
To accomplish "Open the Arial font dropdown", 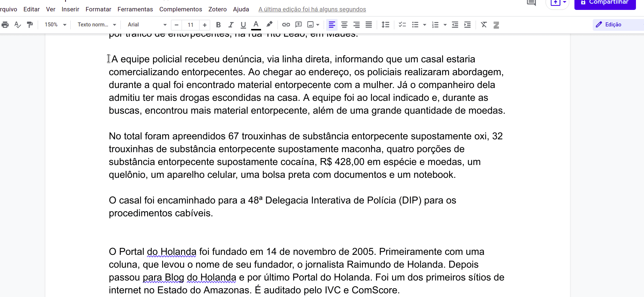I will coord(147,25).
